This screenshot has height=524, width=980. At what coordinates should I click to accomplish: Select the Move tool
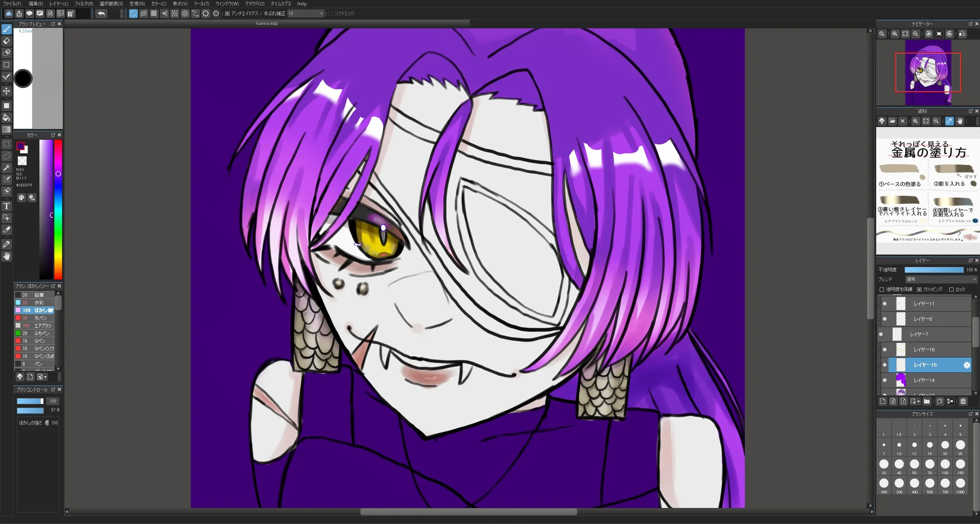tap(7, 91)
